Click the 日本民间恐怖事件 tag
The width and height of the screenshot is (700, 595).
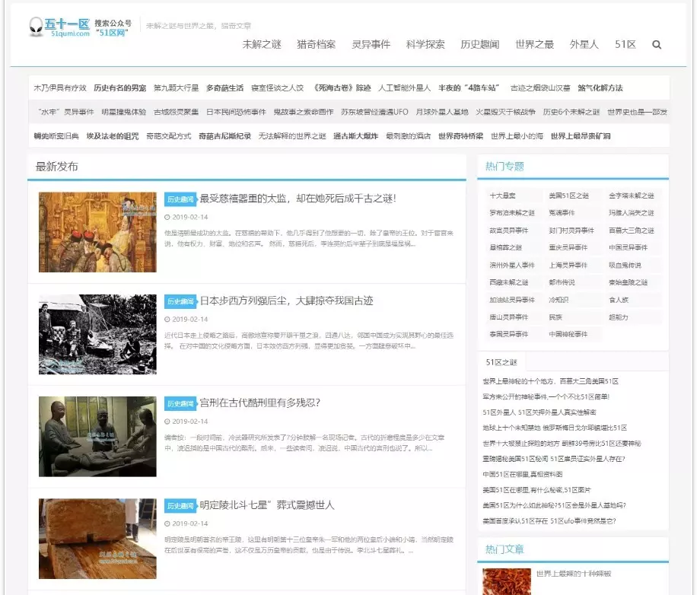click(x=236, y=112)
